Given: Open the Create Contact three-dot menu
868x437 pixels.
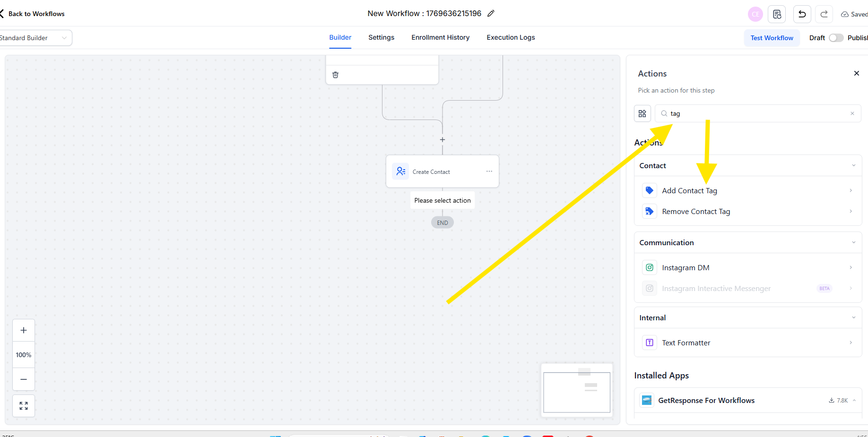Looking at the screenshot, I should (489, 171).
